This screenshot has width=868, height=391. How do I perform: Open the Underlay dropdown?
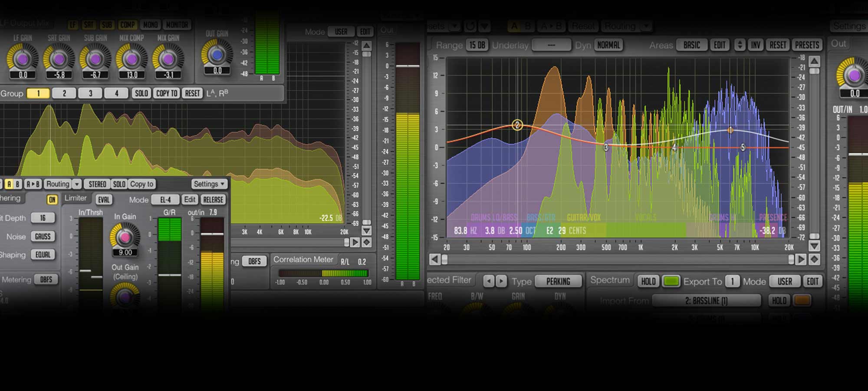(551, 45)
